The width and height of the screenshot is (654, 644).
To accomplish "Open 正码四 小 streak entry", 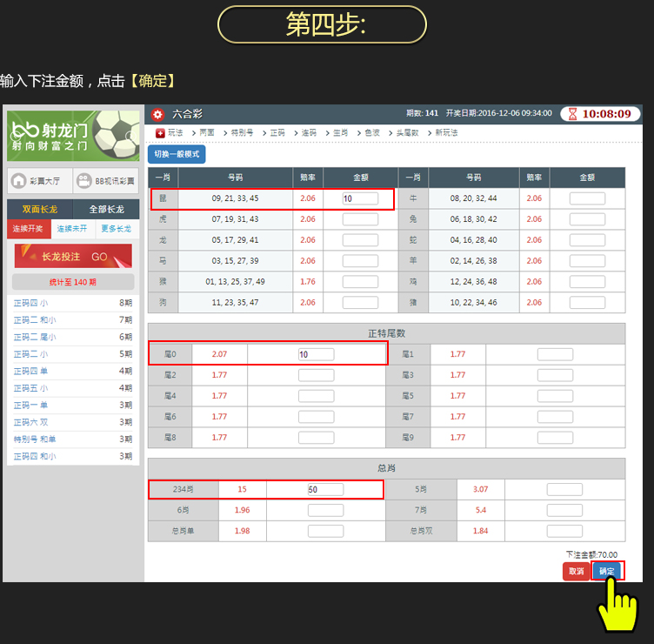I will (31, 303).
